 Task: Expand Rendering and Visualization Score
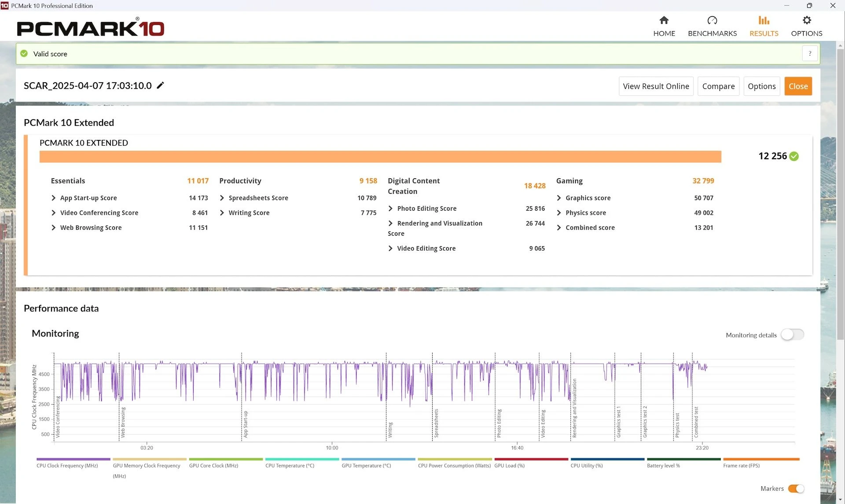click(390, 223)
